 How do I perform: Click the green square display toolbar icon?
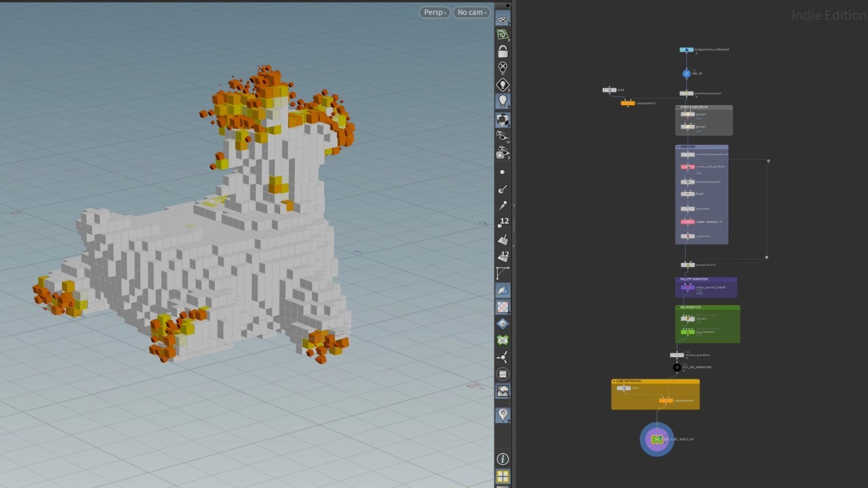502,340
